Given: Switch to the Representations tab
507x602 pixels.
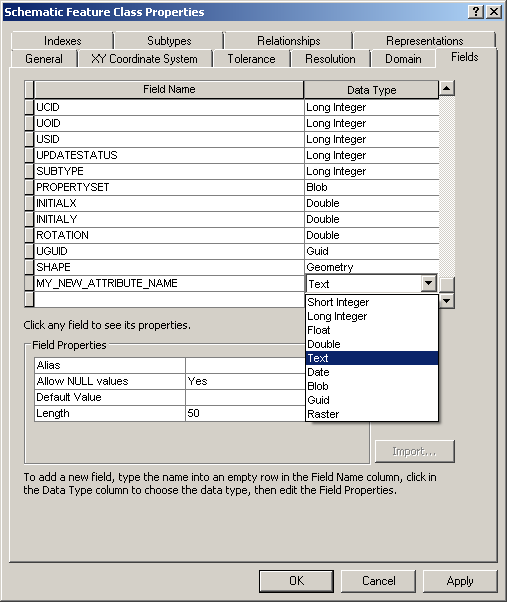Looking at the screenshot, I should pos(424,40).
